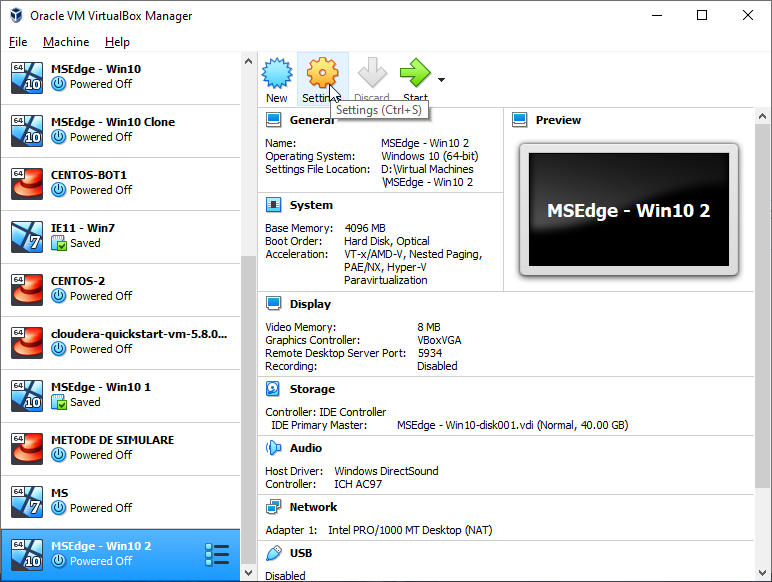Open the machine tools menu icon on MSEdge - Win10 2
The width and height of the screenshot is (772, 582).
pos(217,554)
